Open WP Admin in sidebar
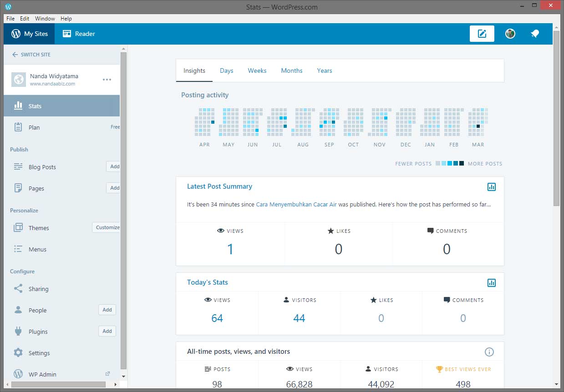564x392 pixels. point(42,374)
